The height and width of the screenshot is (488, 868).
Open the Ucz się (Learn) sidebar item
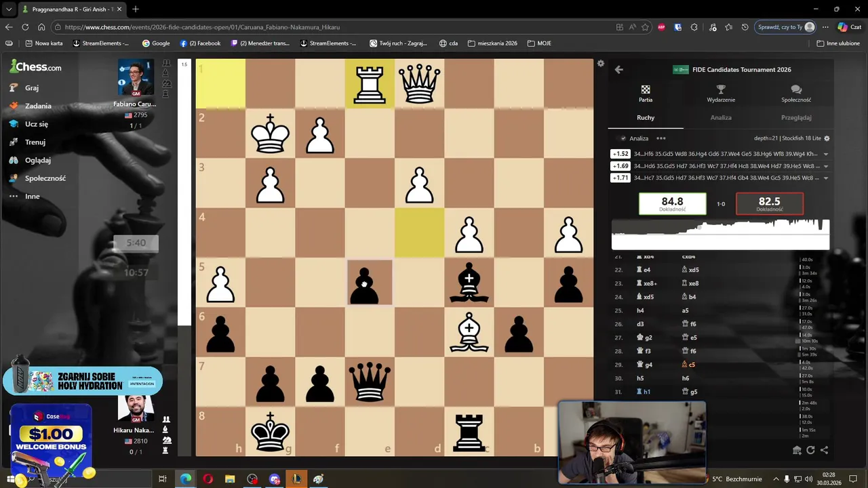pos(28,124)
